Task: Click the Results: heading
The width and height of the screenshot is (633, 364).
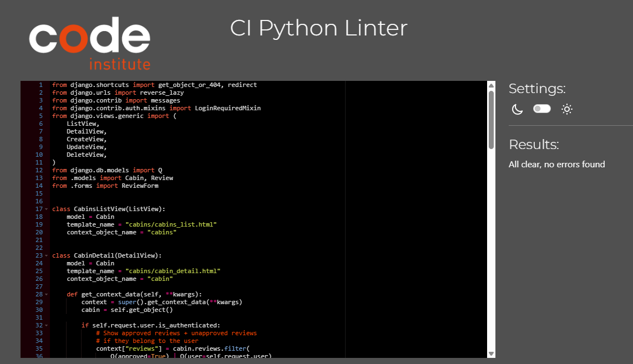Action: click(534, 144)
